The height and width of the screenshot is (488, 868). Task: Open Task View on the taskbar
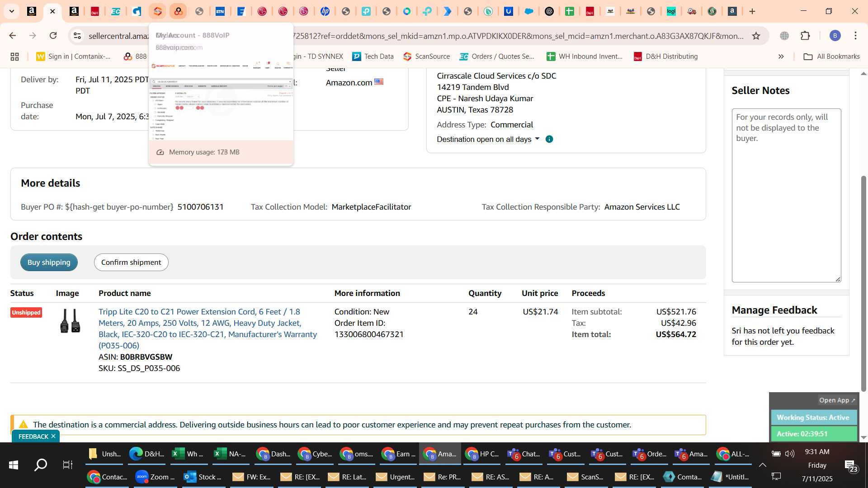coord(67,465)
